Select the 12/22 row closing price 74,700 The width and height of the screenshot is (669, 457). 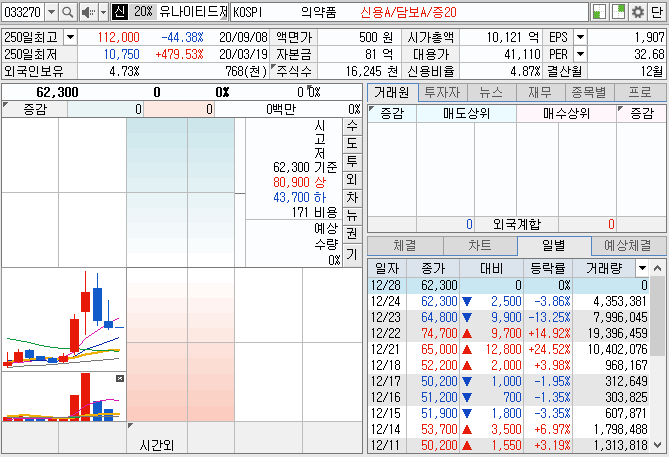(439, 333)
